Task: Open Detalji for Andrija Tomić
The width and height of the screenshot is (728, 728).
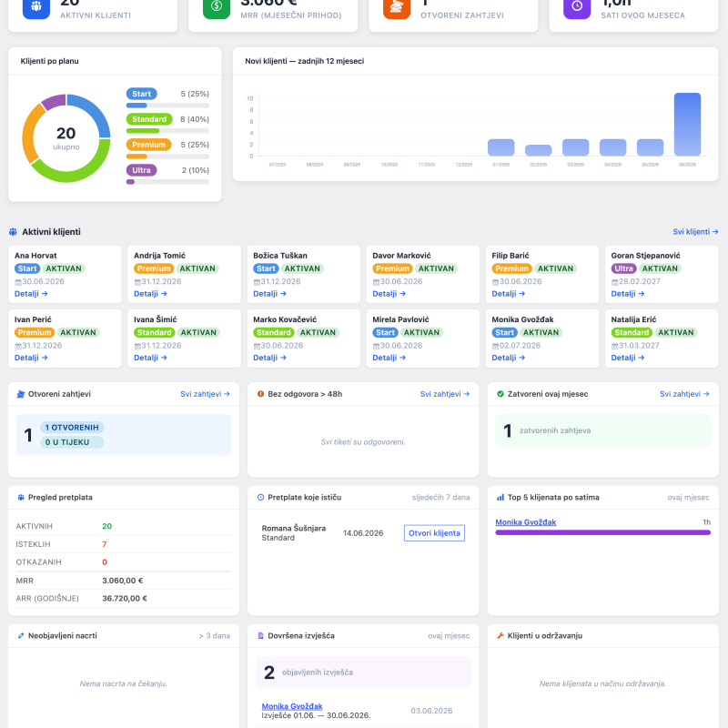Action: 150,294
